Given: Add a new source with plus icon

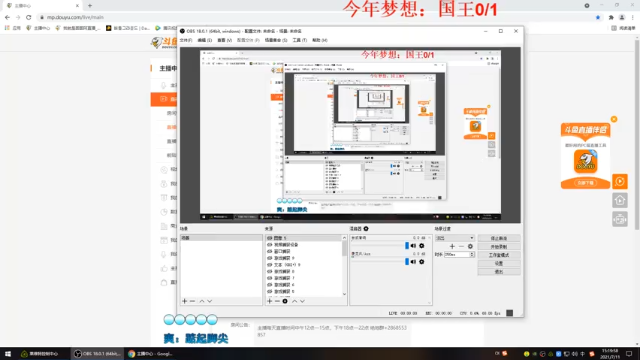Looking at the screenshot, I should click(x=269, y=301).
